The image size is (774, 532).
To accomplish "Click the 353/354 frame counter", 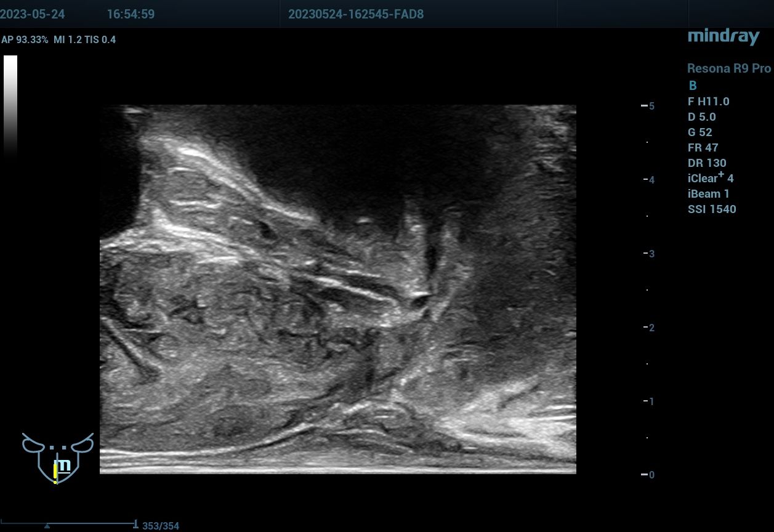I will click(161, 526).
